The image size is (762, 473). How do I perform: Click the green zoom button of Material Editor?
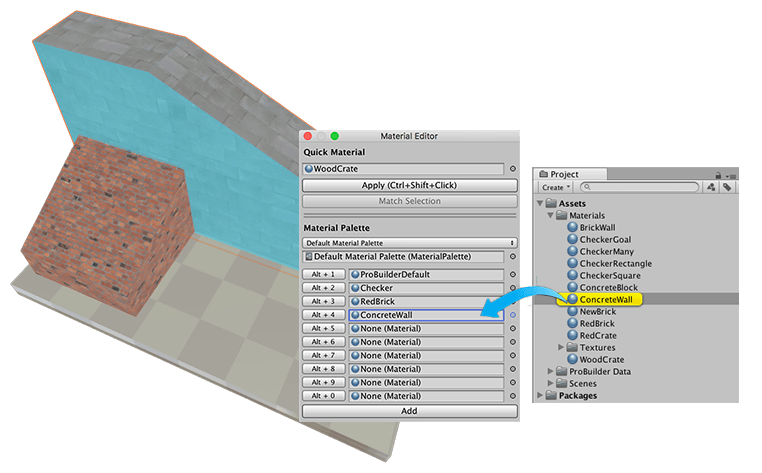tap(334, 136)
